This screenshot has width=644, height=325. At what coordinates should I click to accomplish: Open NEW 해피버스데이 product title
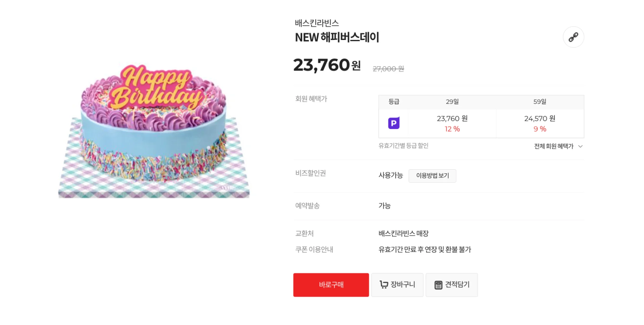tap(337, 37)
